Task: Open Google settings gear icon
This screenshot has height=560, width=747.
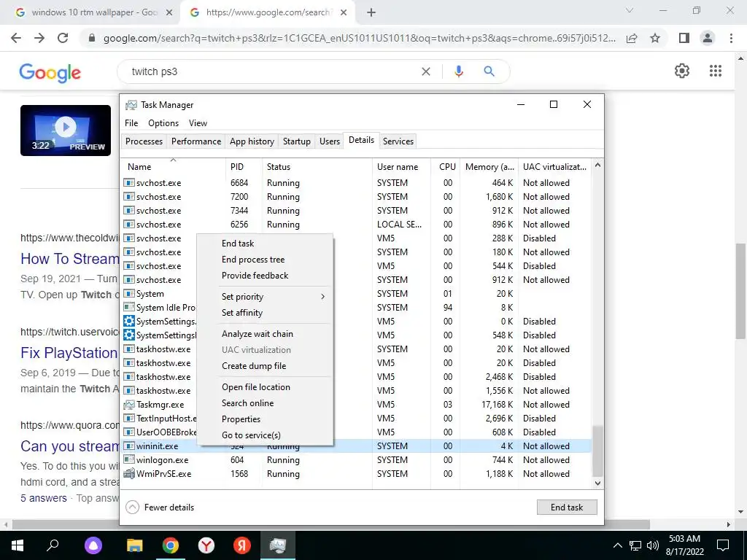Action: [x=682, y=71]
